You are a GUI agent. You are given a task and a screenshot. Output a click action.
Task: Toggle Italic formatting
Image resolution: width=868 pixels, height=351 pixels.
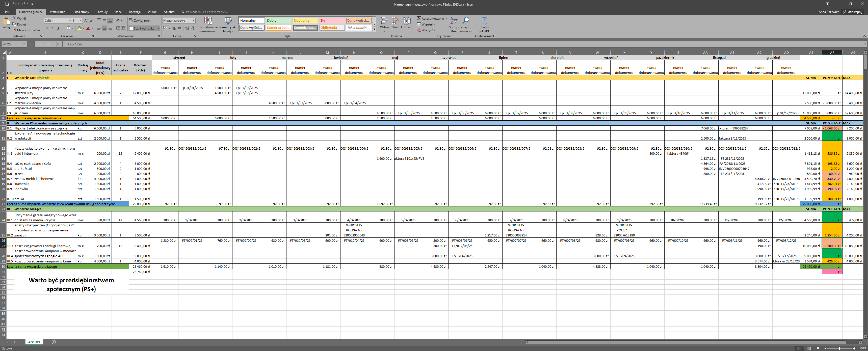pos(52,28)
